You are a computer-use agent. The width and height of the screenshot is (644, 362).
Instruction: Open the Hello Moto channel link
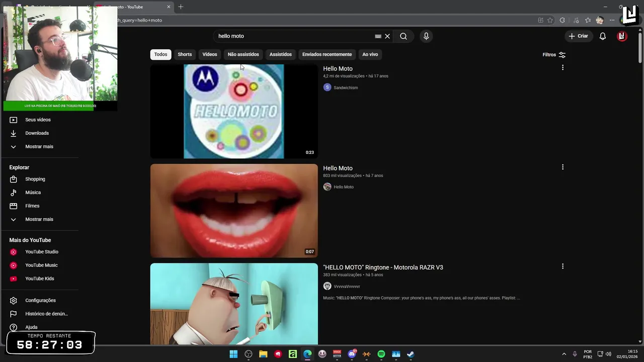tap(344, 187)
